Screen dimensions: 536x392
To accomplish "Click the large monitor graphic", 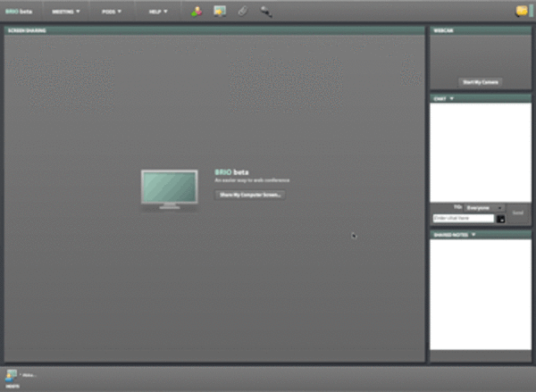I will 170,189.
